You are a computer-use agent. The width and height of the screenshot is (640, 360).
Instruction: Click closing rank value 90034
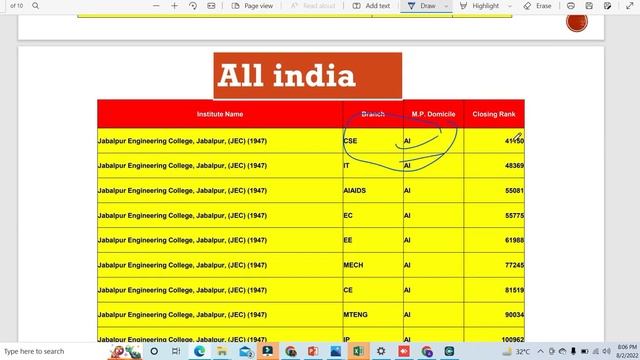click(514, 315)
